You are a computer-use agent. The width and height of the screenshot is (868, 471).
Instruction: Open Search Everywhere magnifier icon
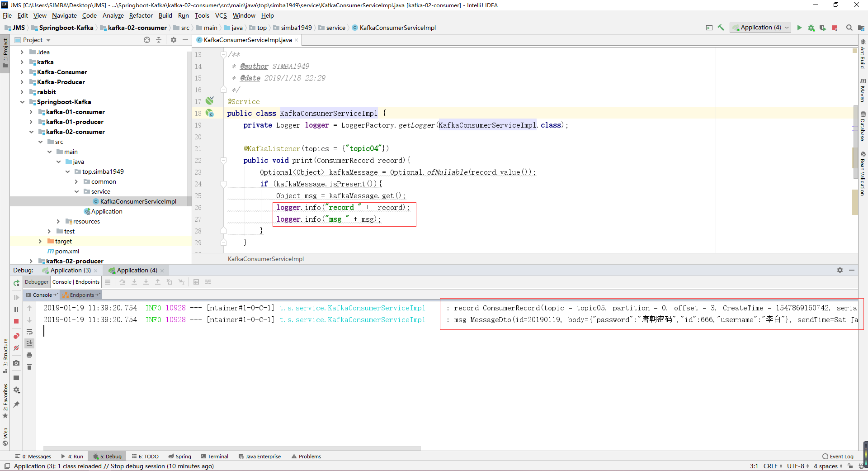point(849,28)
